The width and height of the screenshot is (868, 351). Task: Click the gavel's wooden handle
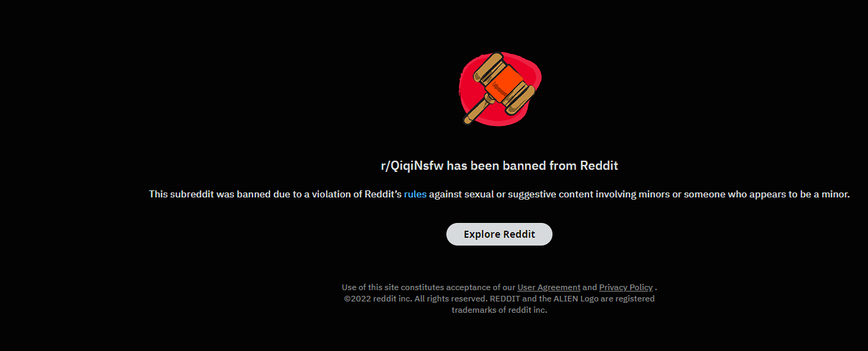point(478,110)
